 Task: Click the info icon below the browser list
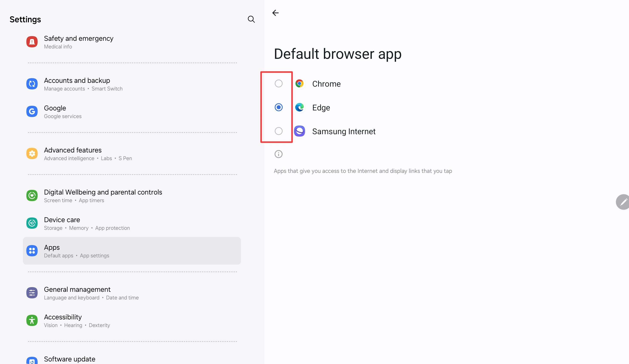pyautogui.click(x=278, y=154)
